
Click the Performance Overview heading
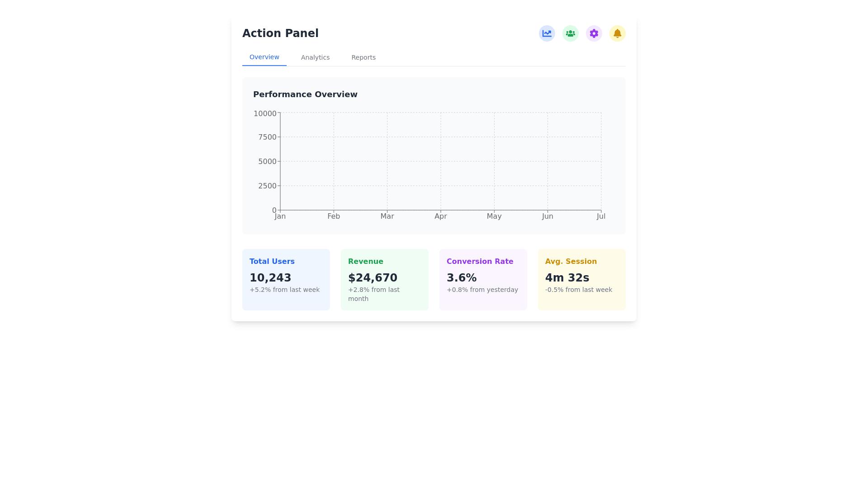pos(305,94)
